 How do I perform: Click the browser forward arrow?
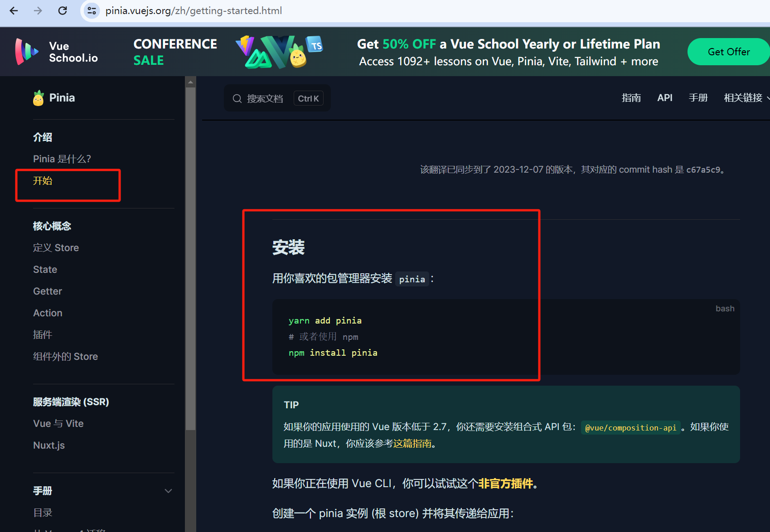pos(38,10)
